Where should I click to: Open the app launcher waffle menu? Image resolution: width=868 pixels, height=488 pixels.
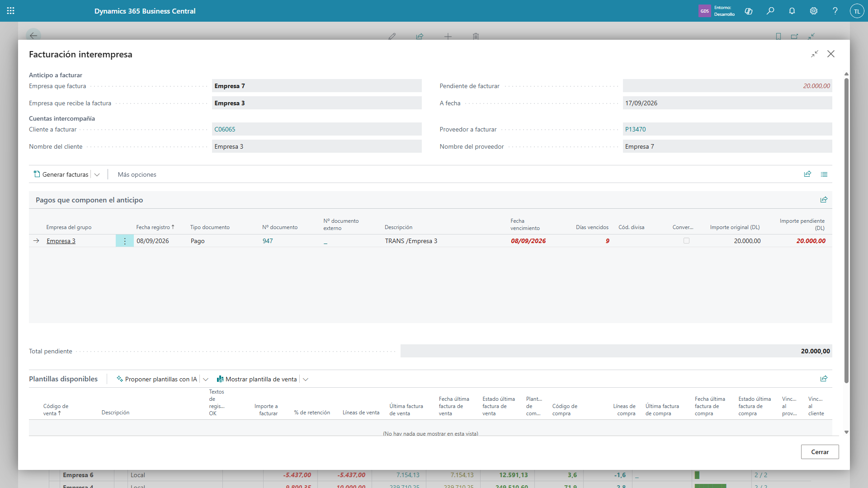pos(11,11)
